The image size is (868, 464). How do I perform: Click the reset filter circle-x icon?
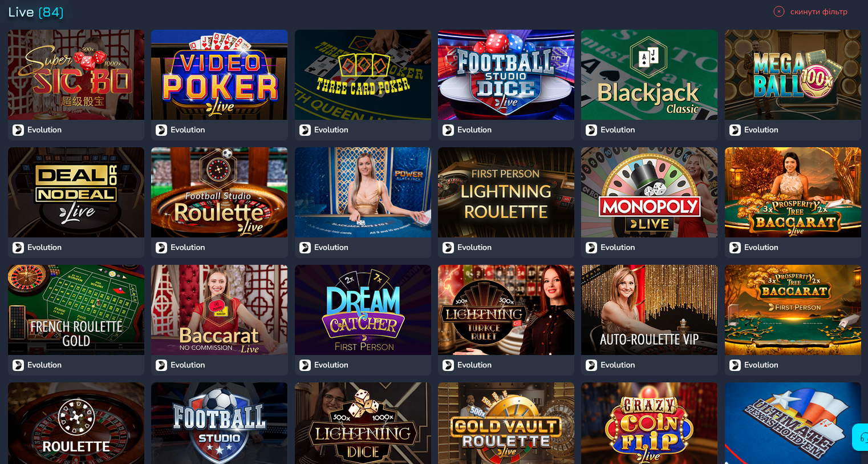pyautogui.click(x=778, y=11)
